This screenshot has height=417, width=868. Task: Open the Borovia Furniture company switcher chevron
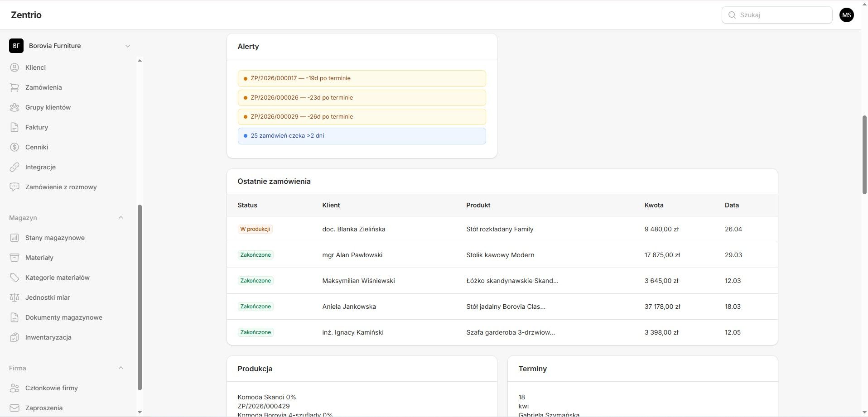click(x=128, y=46)
